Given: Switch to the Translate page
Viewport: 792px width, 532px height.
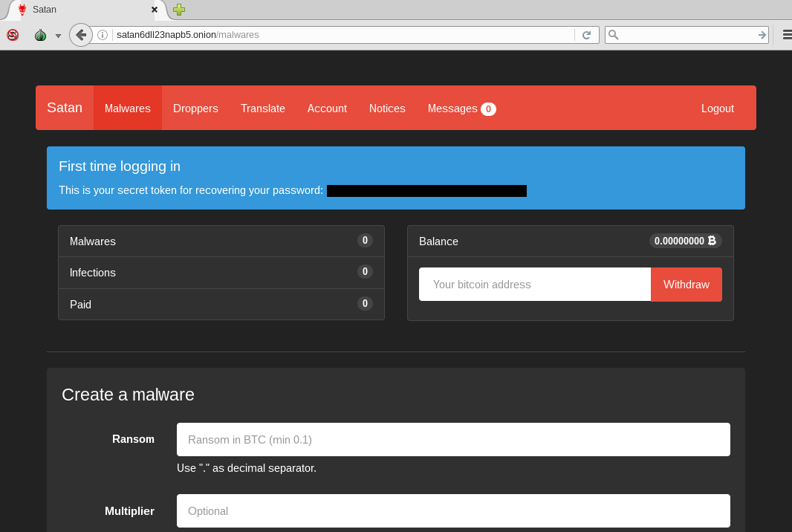Looking at the screenshot, I should (262, 108).
